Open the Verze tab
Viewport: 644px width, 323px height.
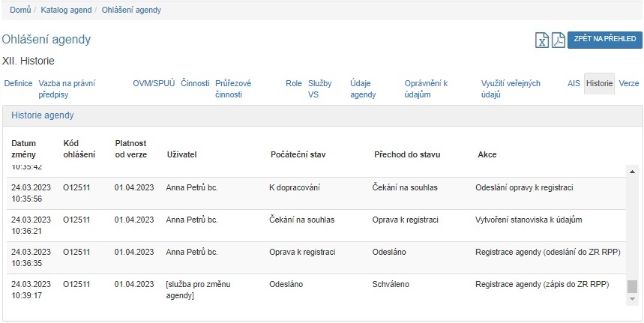click(629, 84)
